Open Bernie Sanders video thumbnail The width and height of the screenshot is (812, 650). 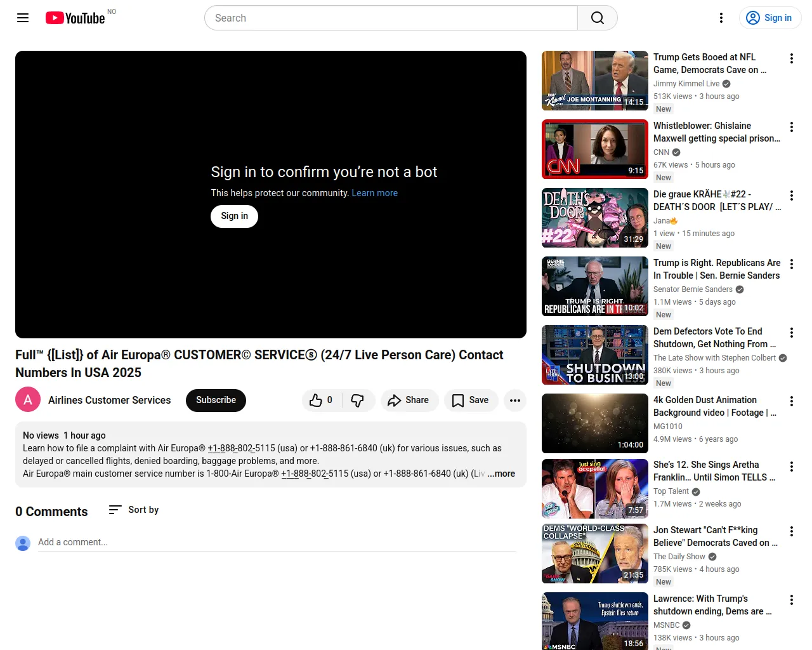coord(595,286)
